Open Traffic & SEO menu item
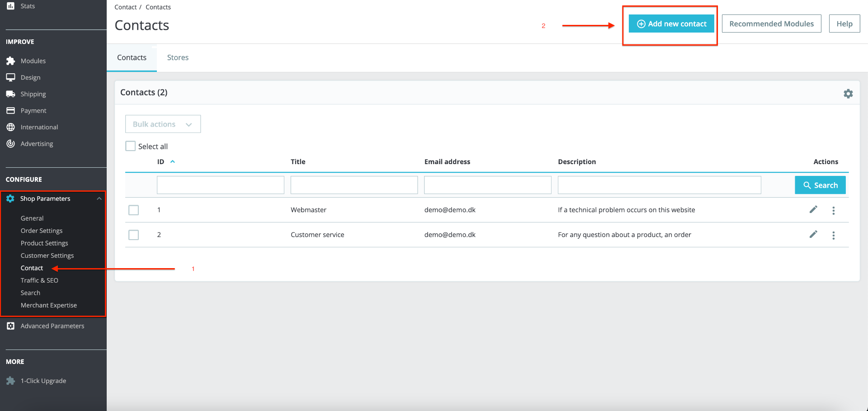 pos(39,280)
